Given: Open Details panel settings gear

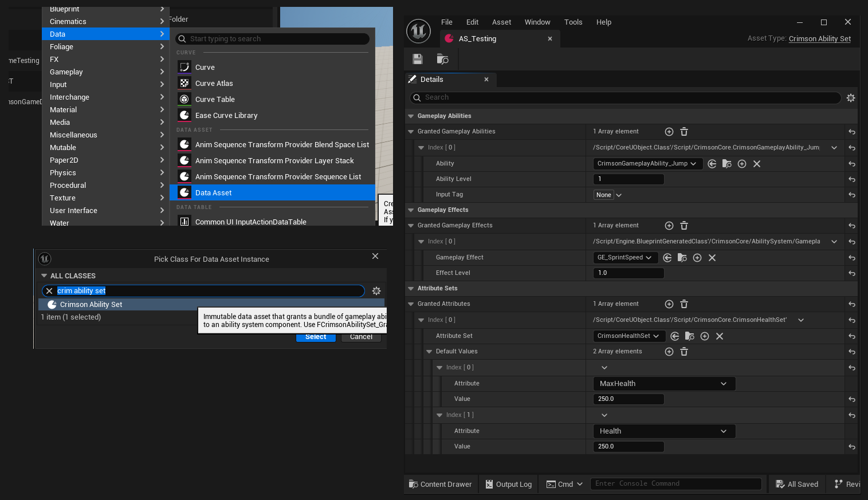Looking at the screenshot, I should (x=851, y=98).
